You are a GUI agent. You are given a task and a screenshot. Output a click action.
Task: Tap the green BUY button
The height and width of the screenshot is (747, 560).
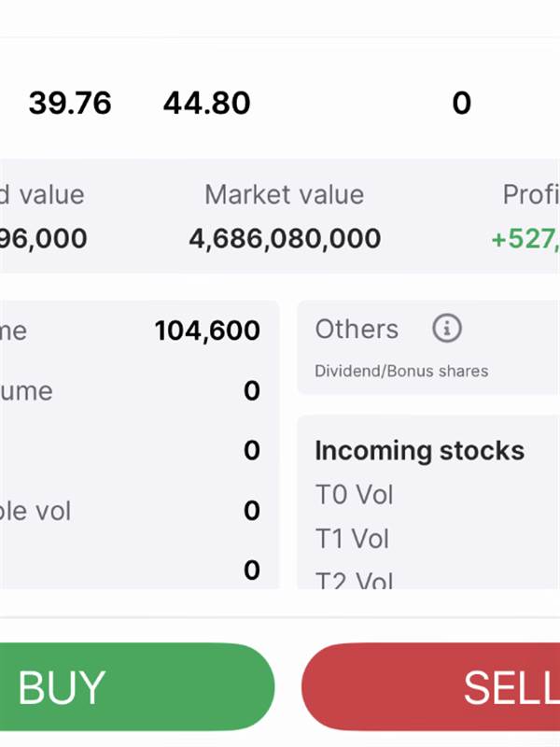coord(135,687)
